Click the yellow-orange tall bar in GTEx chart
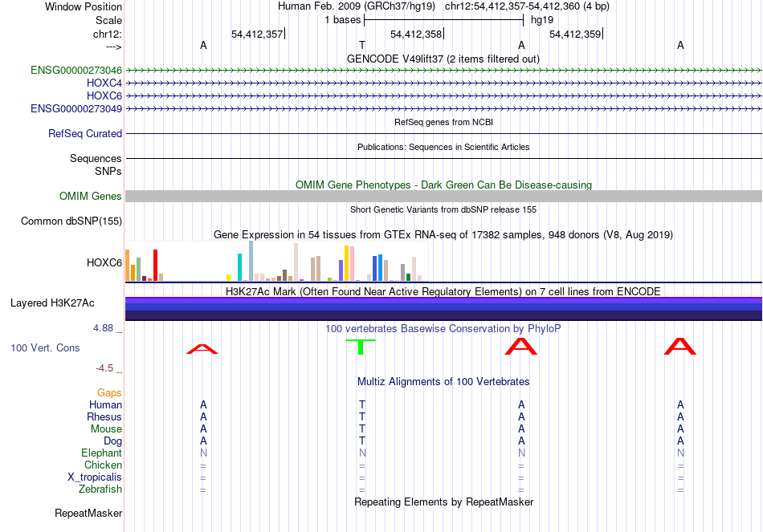 (346, 263)
